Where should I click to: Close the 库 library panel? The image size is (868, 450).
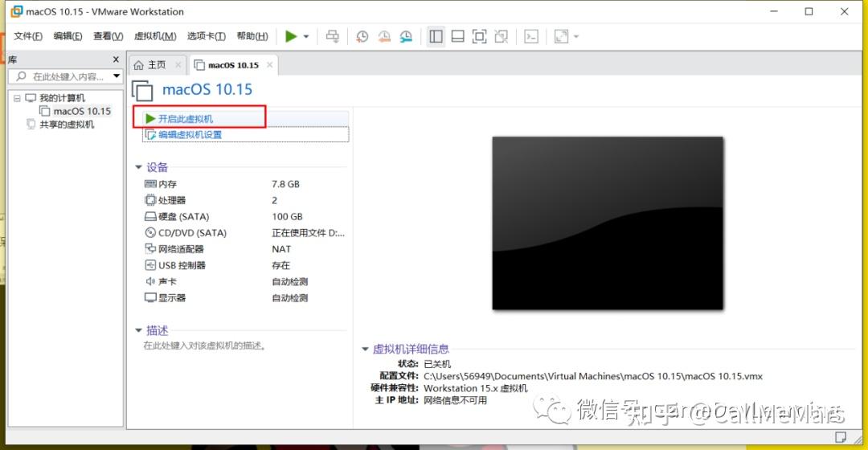coord(116,59)
